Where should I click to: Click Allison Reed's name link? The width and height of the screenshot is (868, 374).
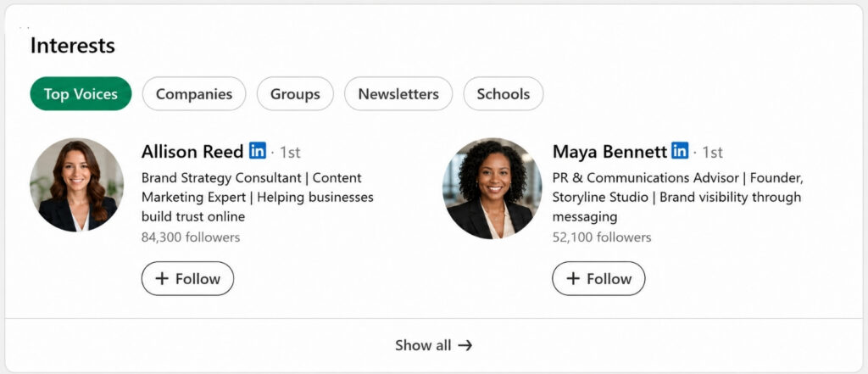tap(192, 151)
